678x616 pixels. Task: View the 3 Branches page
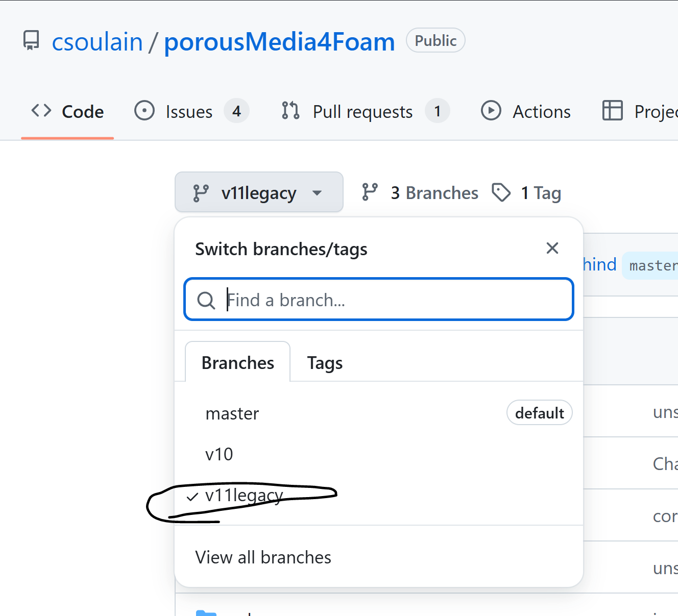coord(434,193)
